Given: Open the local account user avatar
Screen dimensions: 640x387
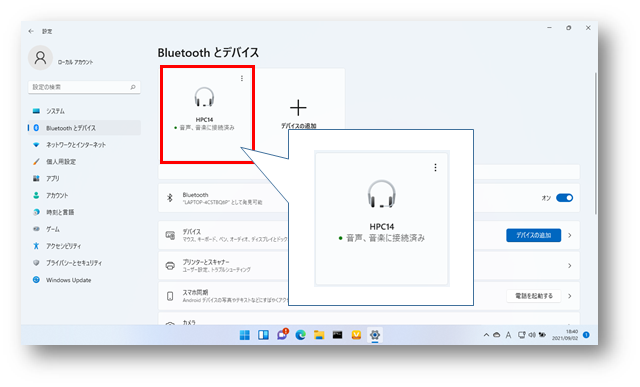Looking at the screenshot, I should (40, 58).
